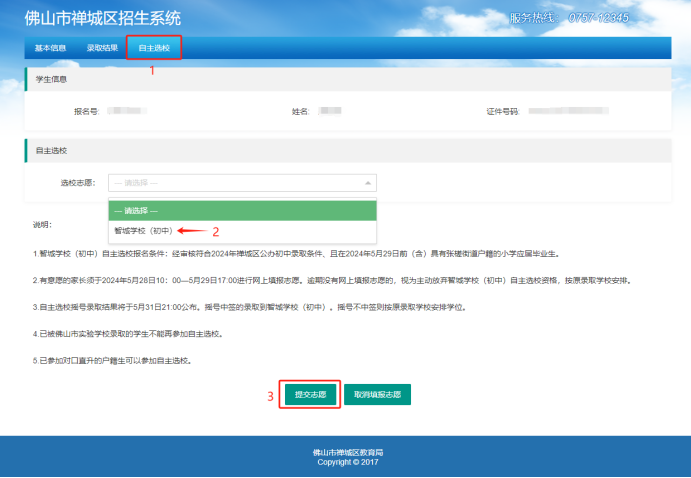This screenshot has width=691, height=478.
Task: Click the 自主选校 section header
Action: point(50,150)
